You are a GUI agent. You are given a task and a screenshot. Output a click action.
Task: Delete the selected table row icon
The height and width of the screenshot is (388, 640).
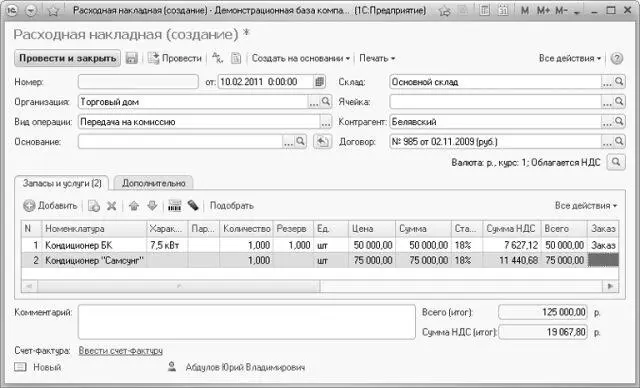pyautogui.click(x=111, y=206)
